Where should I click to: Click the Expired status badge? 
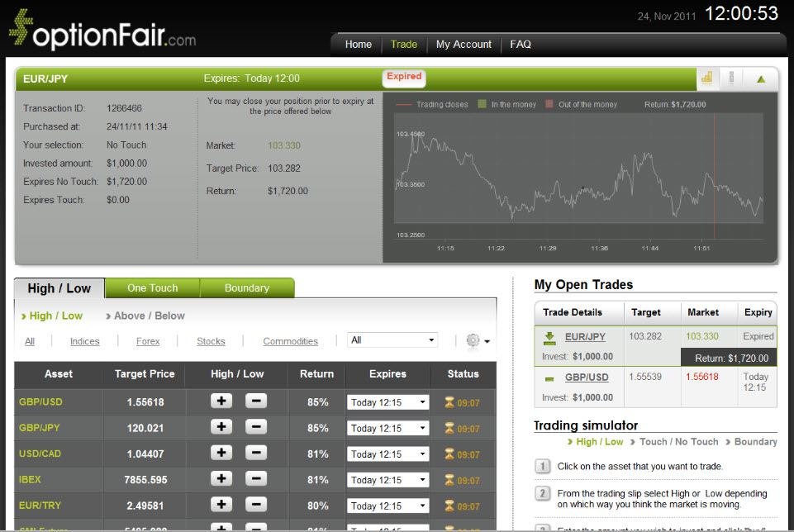coord(403,78)
